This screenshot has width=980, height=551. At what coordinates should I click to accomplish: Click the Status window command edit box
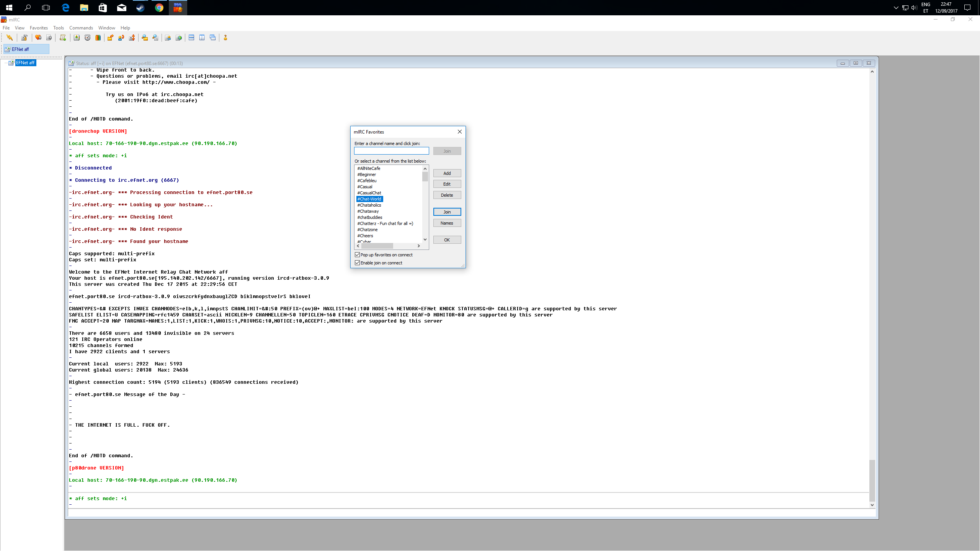click(472, 513)
